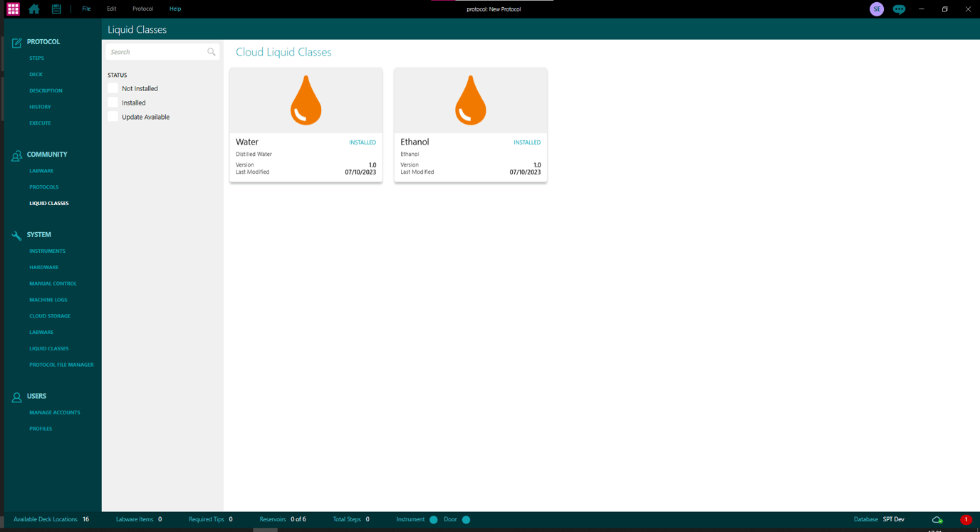Click the Water liquid class droplet icon

[x=306, y=99]
